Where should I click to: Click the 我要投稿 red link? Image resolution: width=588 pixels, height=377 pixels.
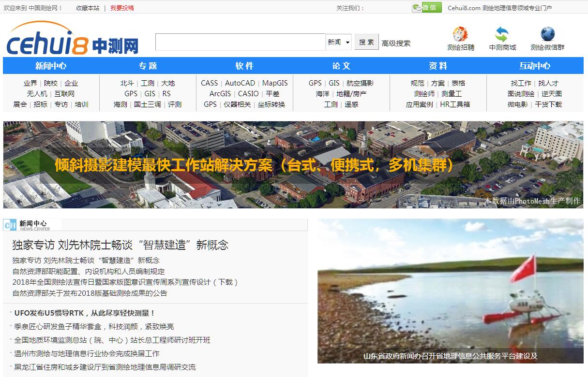122,8
